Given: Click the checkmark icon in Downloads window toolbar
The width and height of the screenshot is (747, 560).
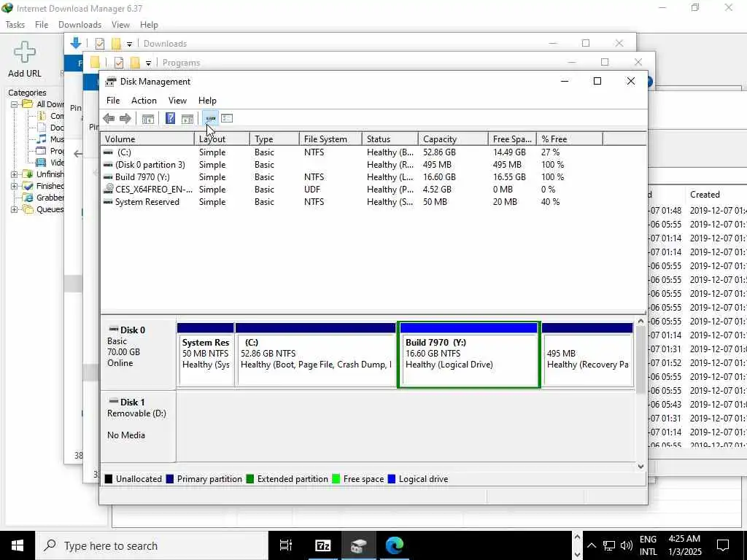Looking at the screenshot, I should pyautogui.click(x=99, y=44).
